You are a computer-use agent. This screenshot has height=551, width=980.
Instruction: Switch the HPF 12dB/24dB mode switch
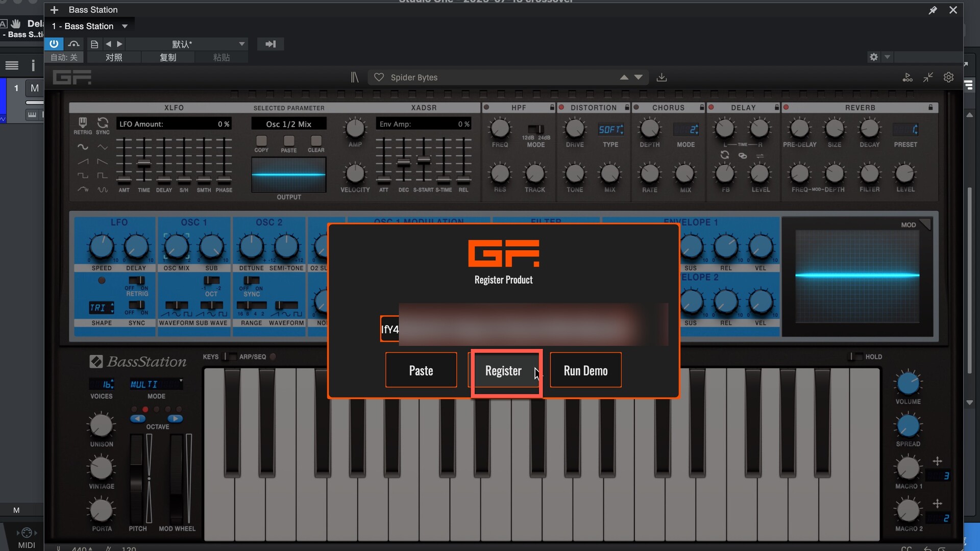click(x=535, y=129)
